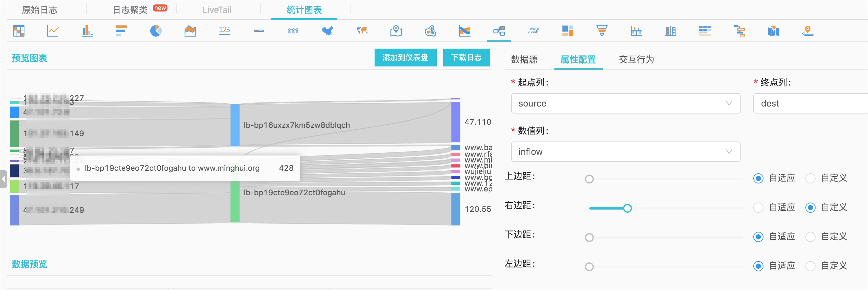This screenshot has height=290, width=868.
Task: Click the lb-bp16uxzx7km5zw8dblqch Sankey node
Action: click(x=235, y=125)
